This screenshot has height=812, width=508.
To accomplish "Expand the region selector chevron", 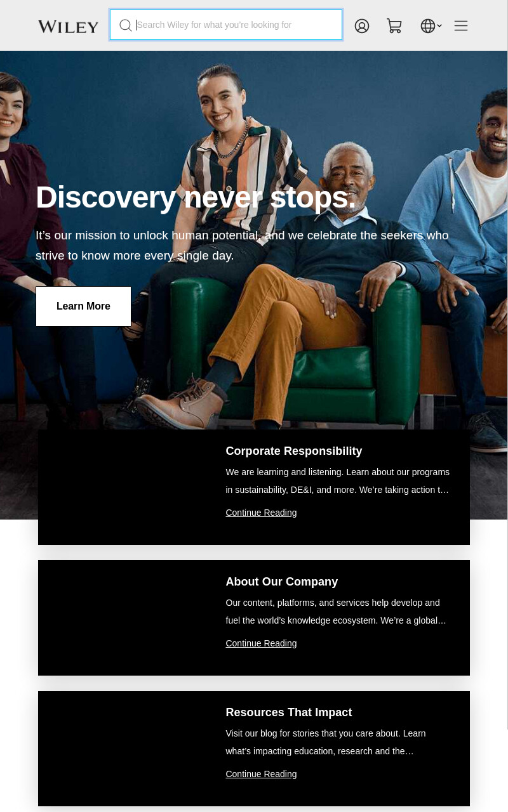I will 439,26.
